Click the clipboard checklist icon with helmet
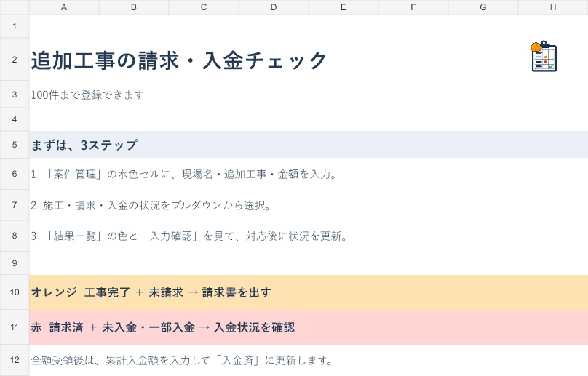588x376 pixels. 544,56
